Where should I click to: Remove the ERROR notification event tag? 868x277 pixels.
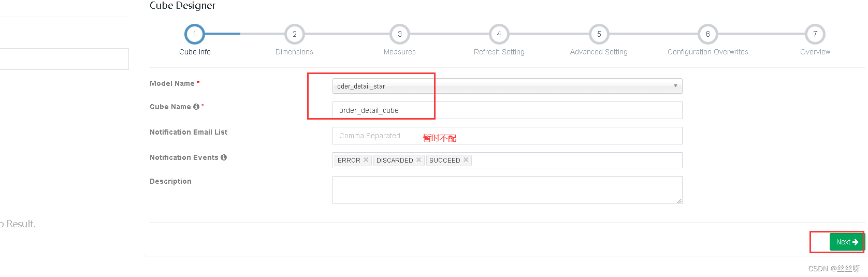coord(366,160)
